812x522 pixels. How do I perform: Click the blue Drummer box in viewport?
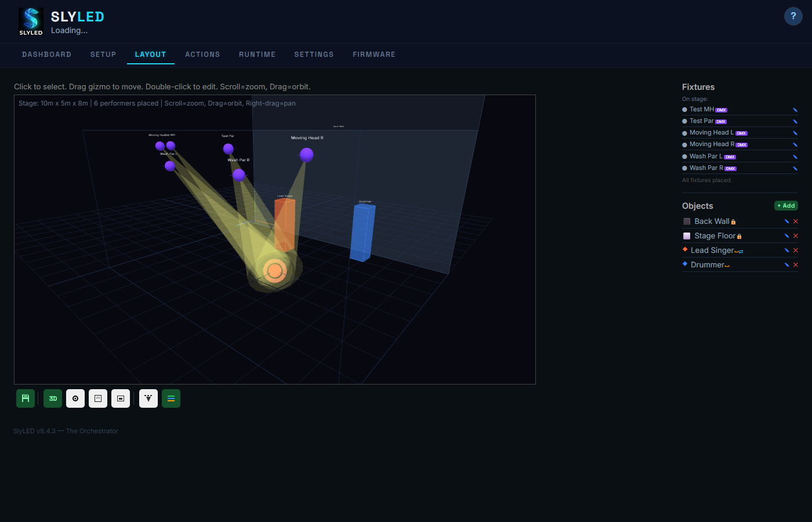click(362, 232)
